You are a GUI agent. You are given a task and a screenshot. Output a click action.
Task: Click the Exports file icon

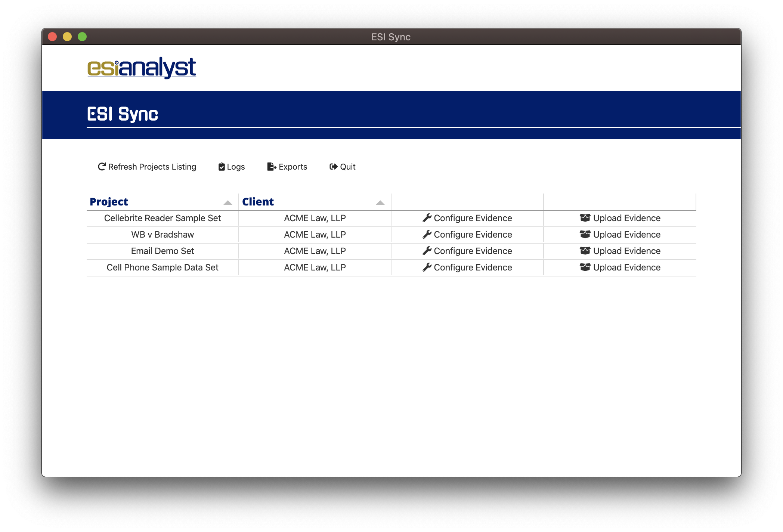pos(272,167)
